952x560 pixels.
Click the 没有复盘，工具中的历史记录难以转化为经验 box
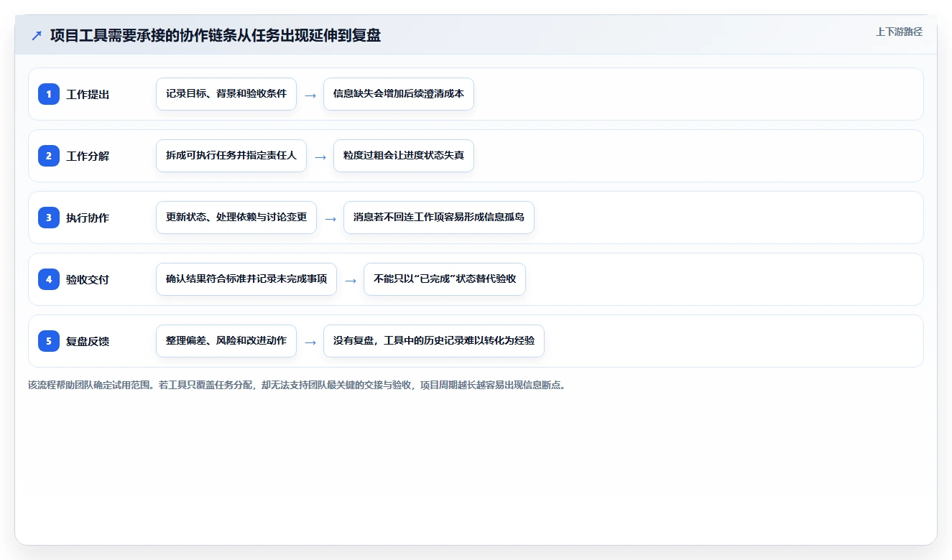click(434, 341)
